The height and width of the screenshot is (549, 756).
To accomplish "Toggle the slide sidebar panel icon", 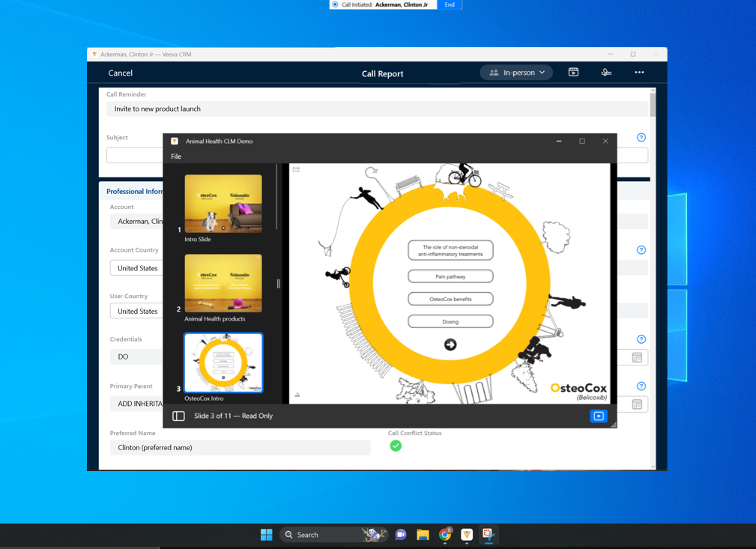I will click(x=178, y=416).
